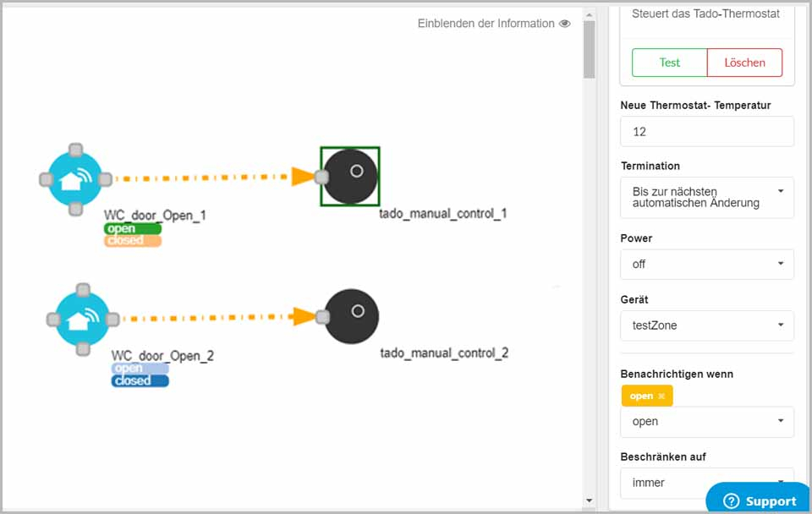Click blue closed state of WC_door_Open_2
The height and width of the screenshot is (514, 812).
pos(140,381)
